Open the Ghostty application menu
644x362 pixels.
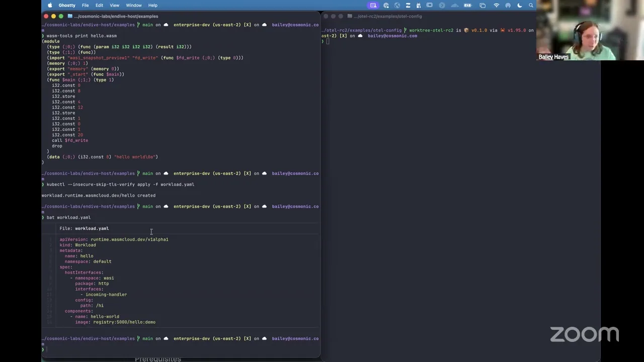click(67, 5)
